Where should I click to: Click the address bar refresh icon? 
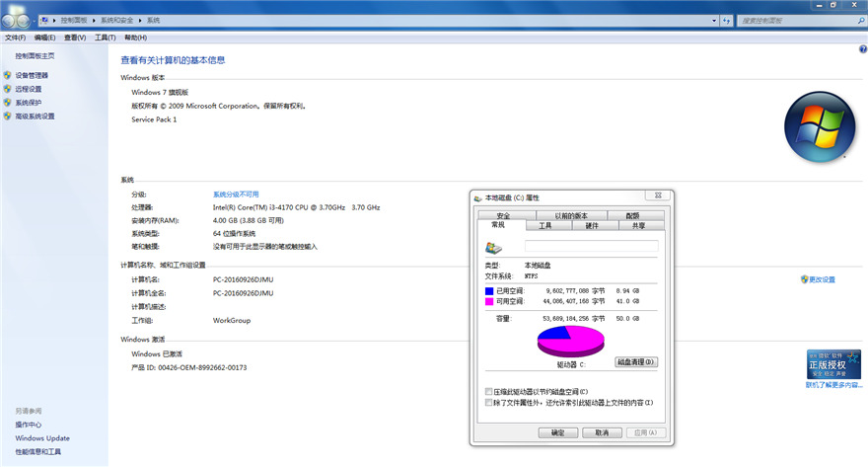point(726,21)
